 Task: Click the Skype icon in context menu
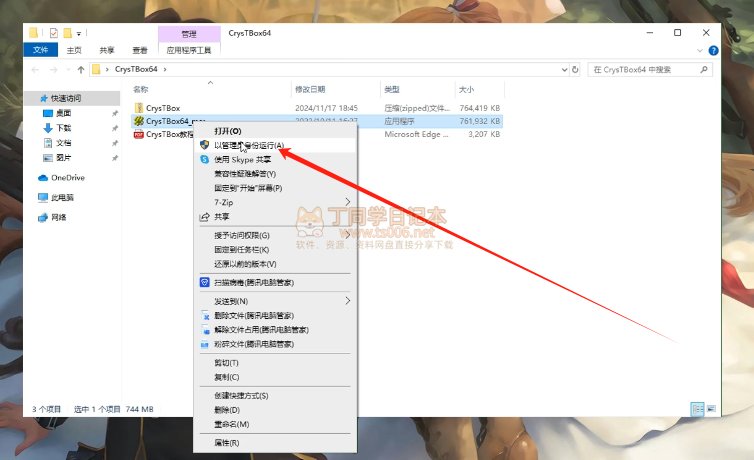tap(204, 159)
